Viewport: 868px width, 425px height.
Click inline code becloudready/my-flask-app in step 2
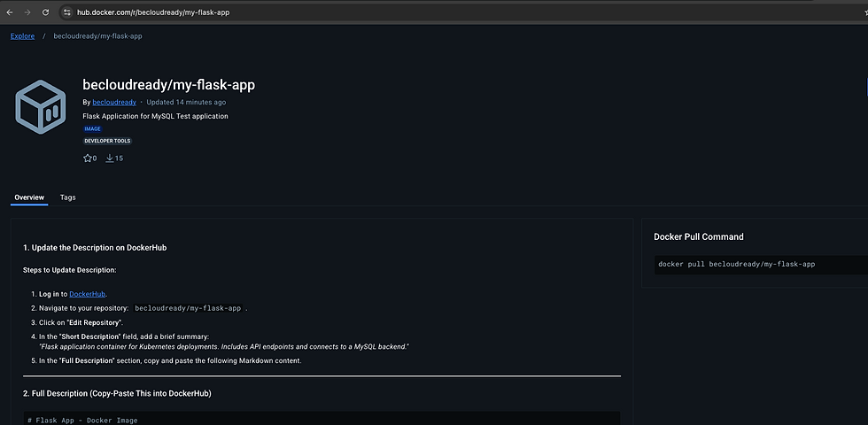pyautogui.click(x=188, y=308)
